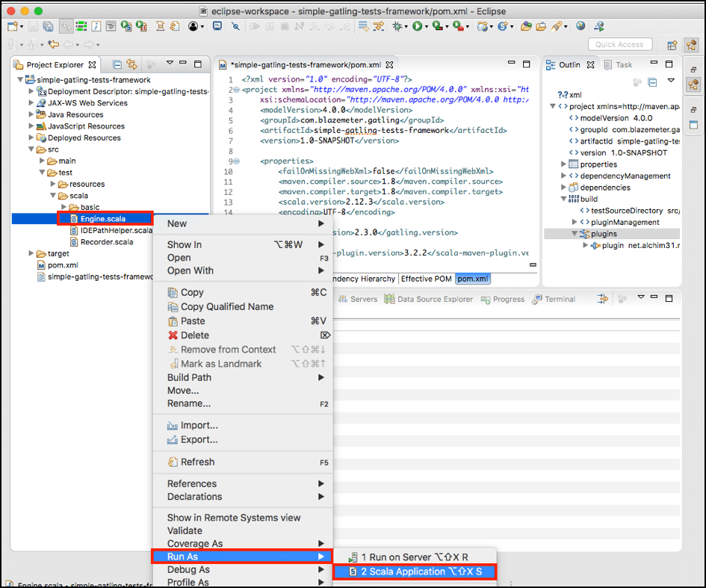Viewport: 706px width, 588px height.
Task: Click the Next Annotation toolbar icon
Action: [11, 44]
